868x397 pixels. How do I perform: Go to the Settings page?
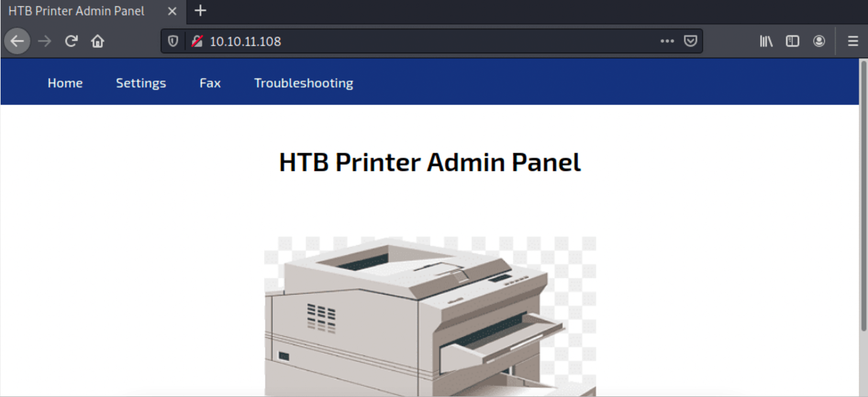(x=141, y=83)
